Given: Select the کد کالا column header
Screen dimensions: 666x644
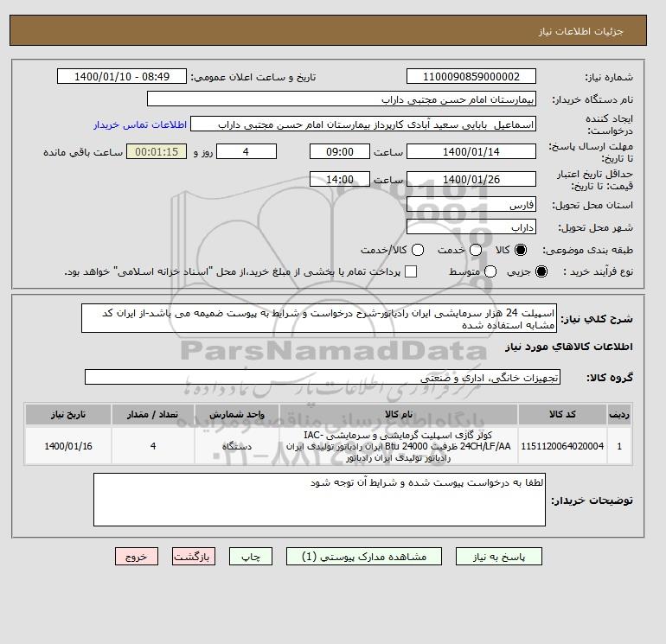Looking at the screenshot, I should (x=562, y=414).
